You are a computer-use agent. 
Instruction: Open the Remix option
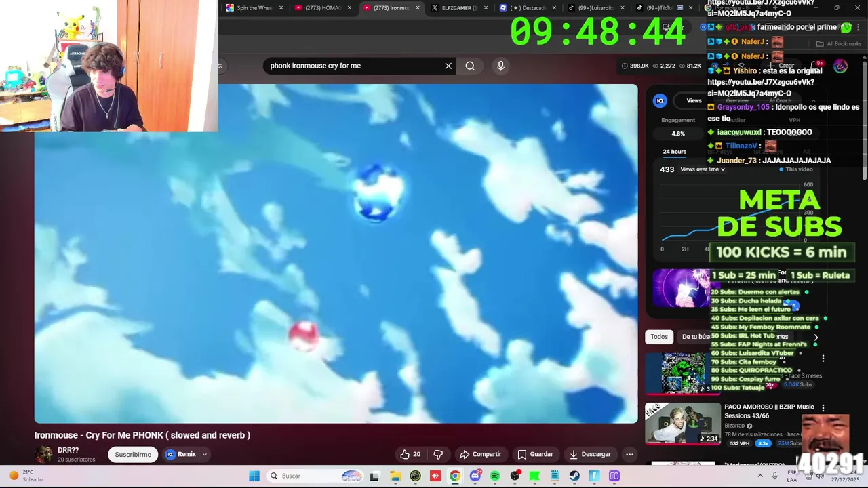[181, 454]
